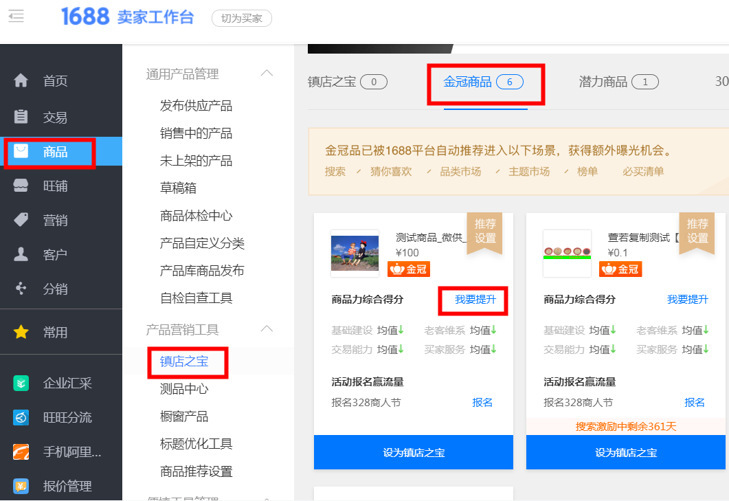The image size is (729, 501).
Task: Click the 金冠 badge on 测试商品 card
Action: (x=409, y=269)
